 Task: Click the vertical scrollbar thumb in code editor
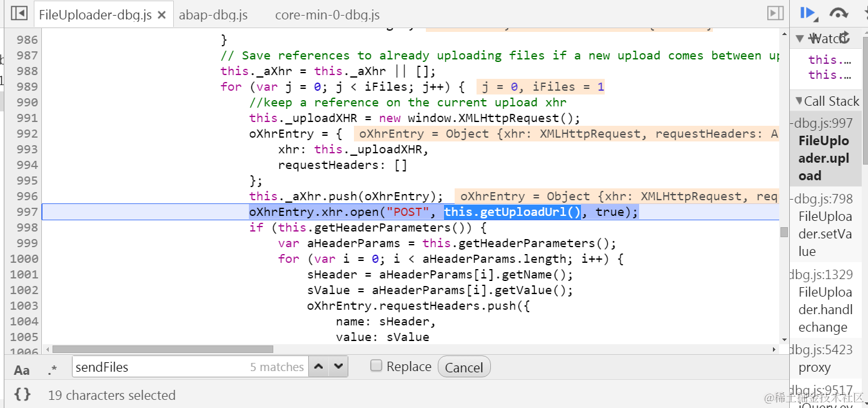(x=784, y=232)
